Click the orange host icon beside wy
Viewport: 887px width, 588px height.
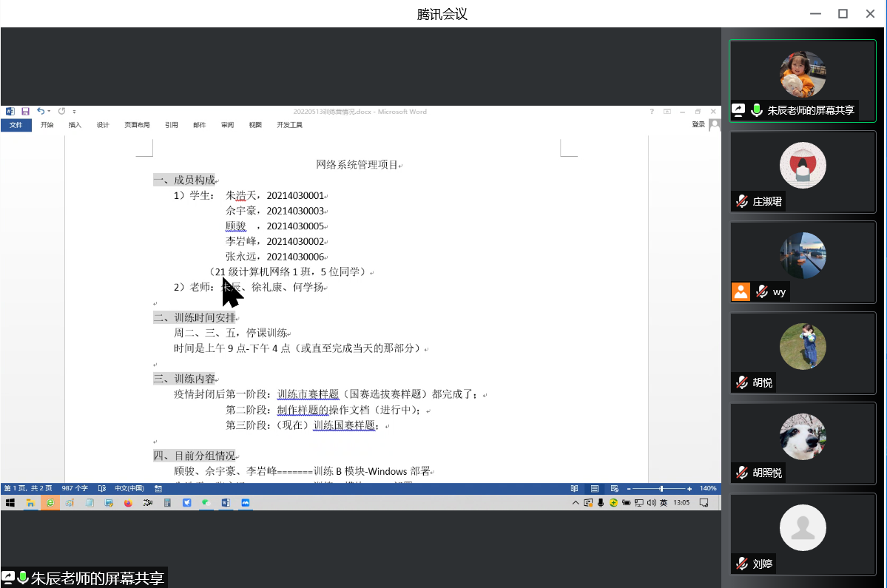tap(741, 291)
